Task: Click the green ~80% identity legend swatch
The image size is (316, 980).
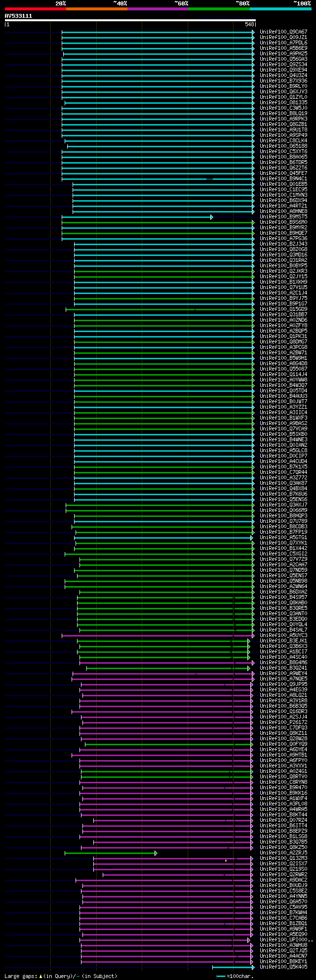Action: coord(219,9)
